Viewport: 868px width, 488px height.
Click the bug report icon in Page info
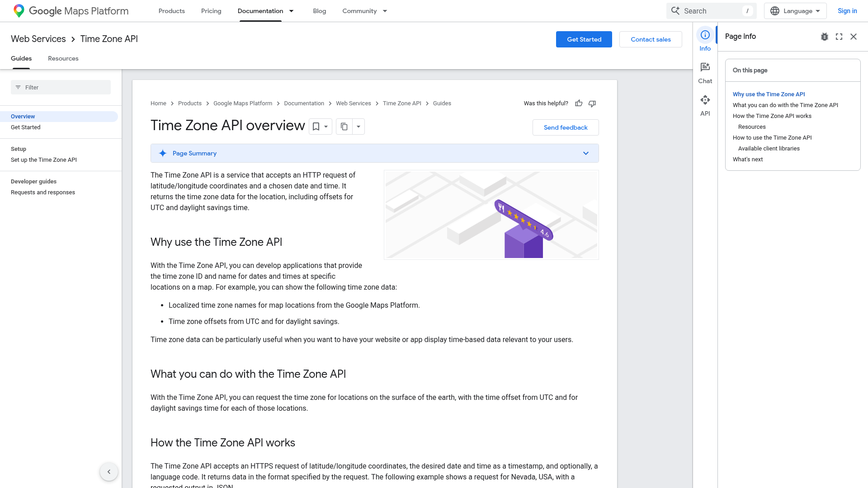pos(825,37)
